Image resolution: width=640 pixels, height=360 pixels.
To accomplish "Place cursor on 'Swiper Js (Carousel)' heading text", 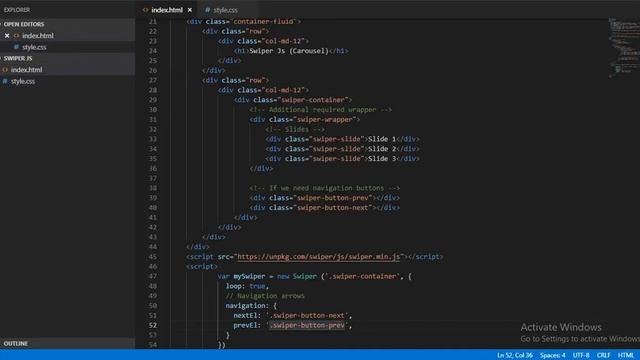I will point(289,51).
